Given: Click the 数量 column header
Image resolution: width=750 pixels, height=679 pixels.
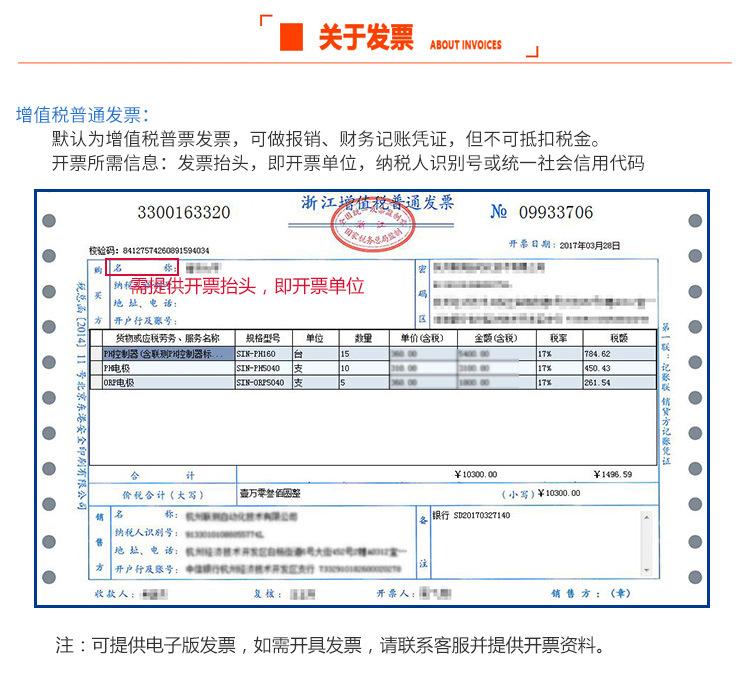Looking at the screenshot, I should 364,338.
